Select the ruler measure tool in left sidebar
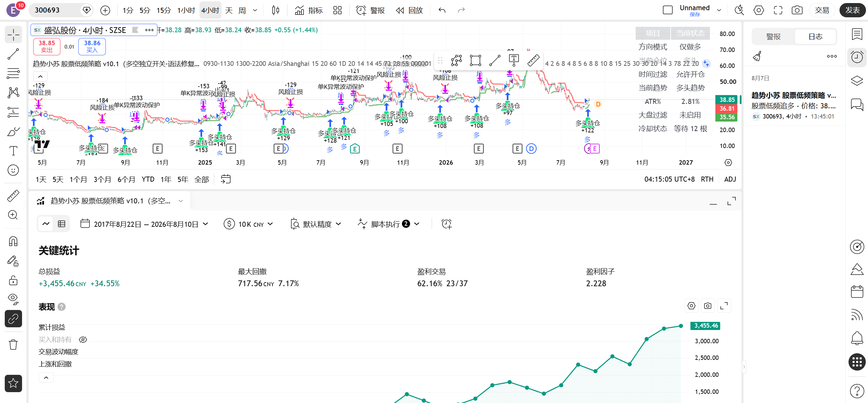The image size is (868, 403). [13, 196]
